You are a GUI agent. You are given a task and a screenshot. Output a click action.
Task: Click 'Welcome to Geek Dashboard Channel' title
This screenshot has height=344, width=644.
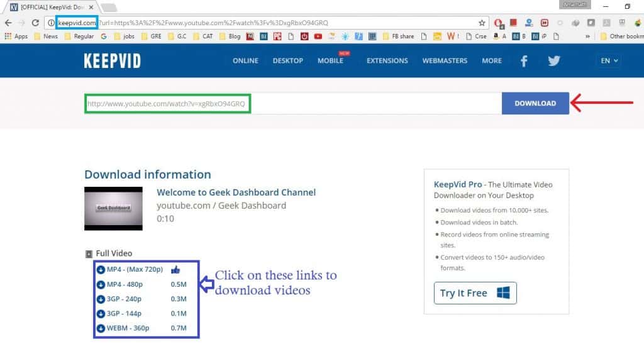236,192
